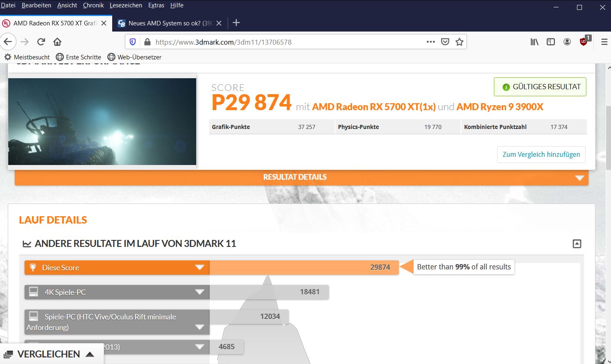Click the benchmark underwater scene thumbnail
The height and width of the screenshot is (364, 611).
102,122
